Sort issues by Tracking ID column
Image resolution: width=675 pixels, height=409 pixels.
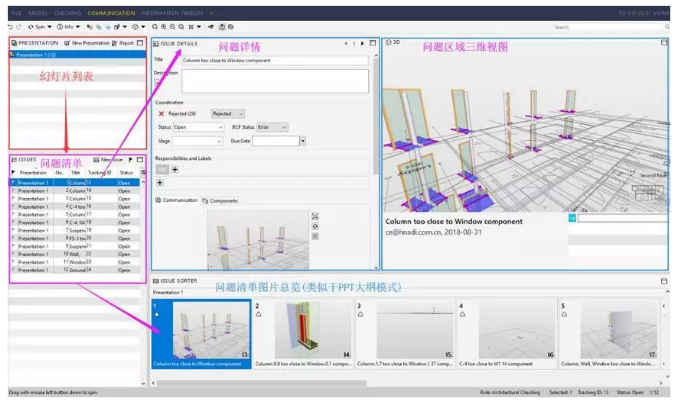[99, 173]
